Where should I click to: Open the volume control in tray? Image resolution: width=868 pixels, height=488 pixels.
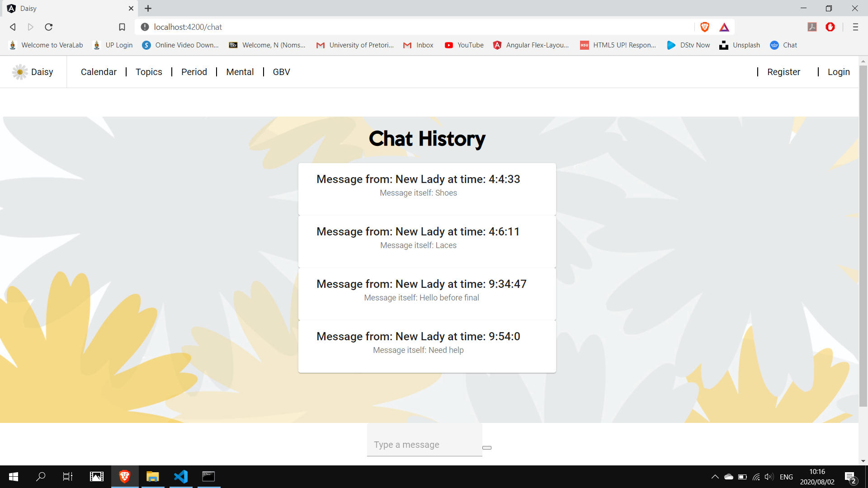pos(769,477)
